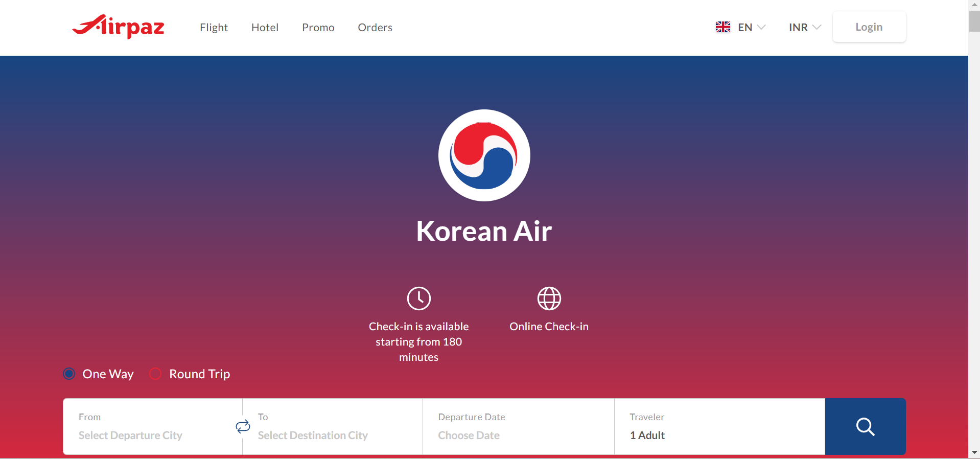Click the Select Departure City field
Screen dimensions: 980x459
click(130, 435)
